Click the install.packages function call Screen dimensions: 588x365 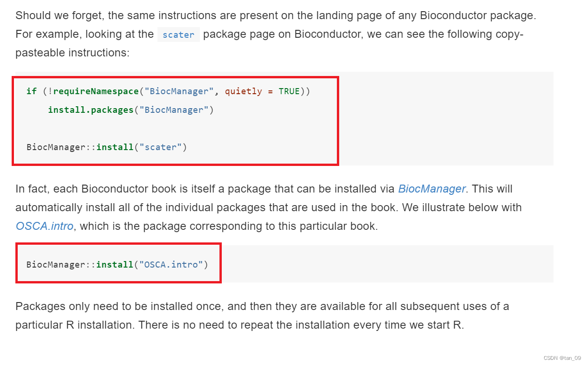(91, 110)
